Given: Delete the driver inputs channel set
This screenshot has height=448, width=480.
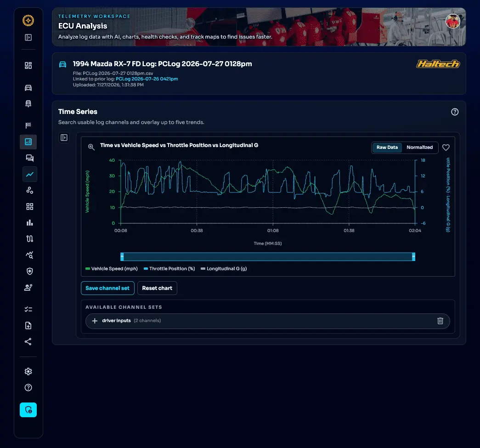Looking at the screenshot, I should [440, 321].
